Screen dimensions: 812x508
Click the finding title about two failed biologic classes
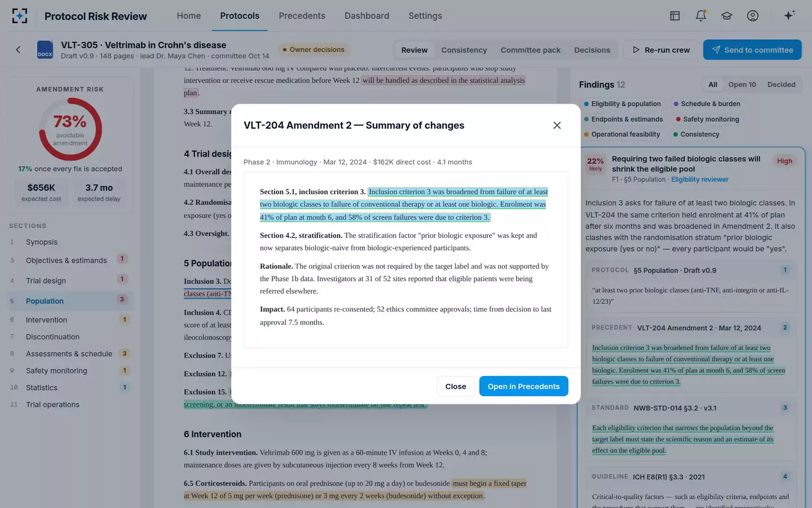686,164
